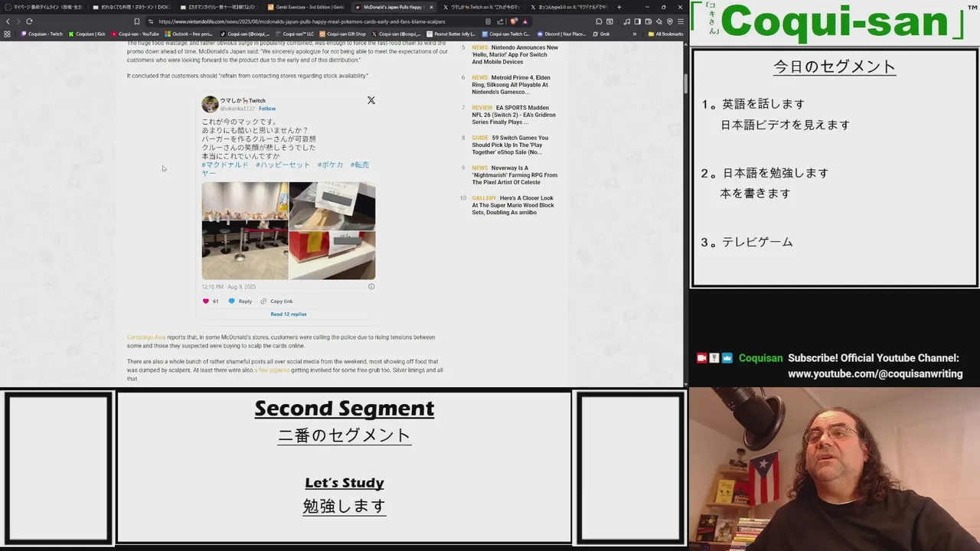
Task: Open the Campaign Asia link
Action: [146, 337]
